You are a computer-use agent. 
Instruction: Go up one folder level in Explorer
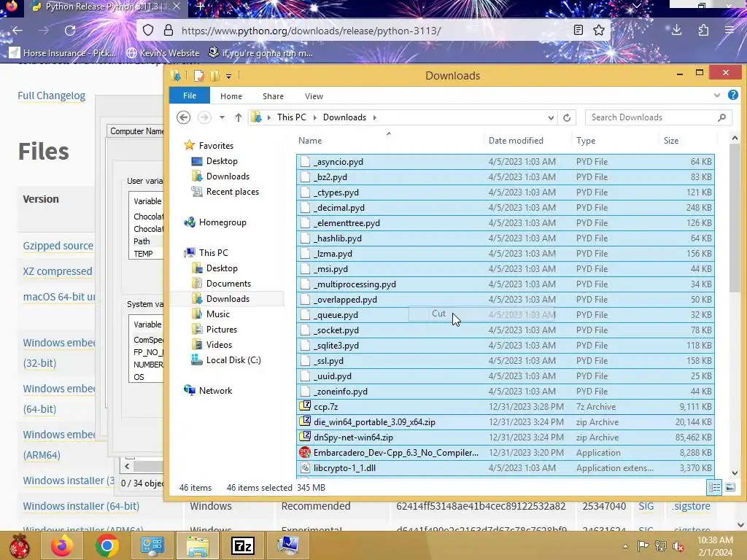tap(239, 117)
